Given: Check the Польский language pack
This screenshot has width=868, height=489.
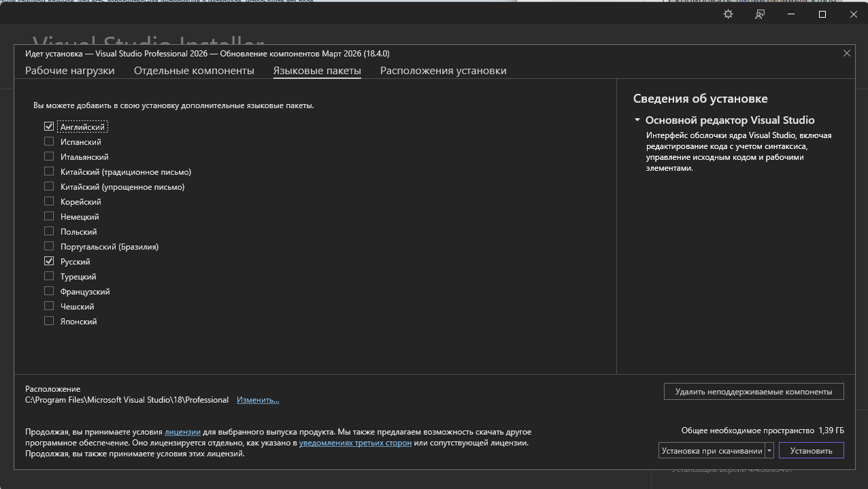Looking at the screenshot, I should click(x=49, y=231).
